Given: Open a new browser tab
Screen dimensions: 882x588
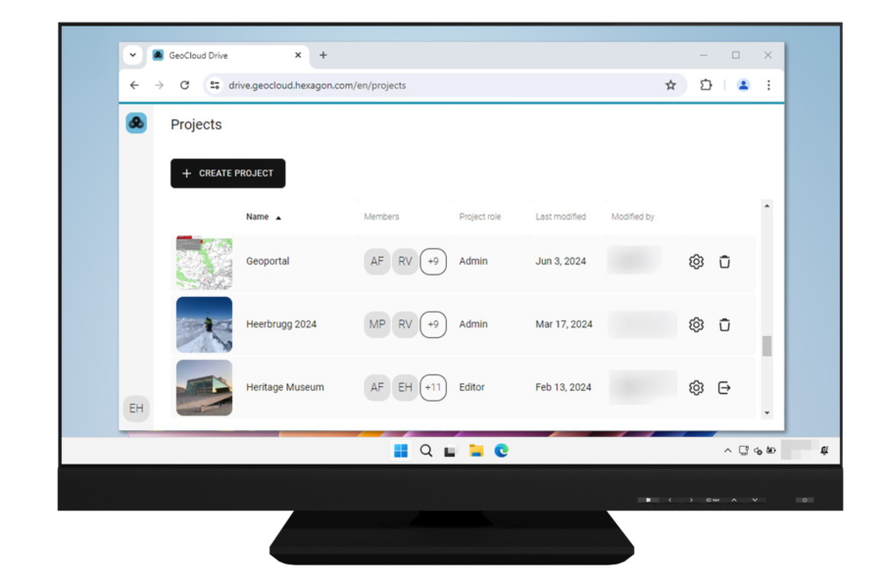Looking at the screenshot, I should pos(323,55).
